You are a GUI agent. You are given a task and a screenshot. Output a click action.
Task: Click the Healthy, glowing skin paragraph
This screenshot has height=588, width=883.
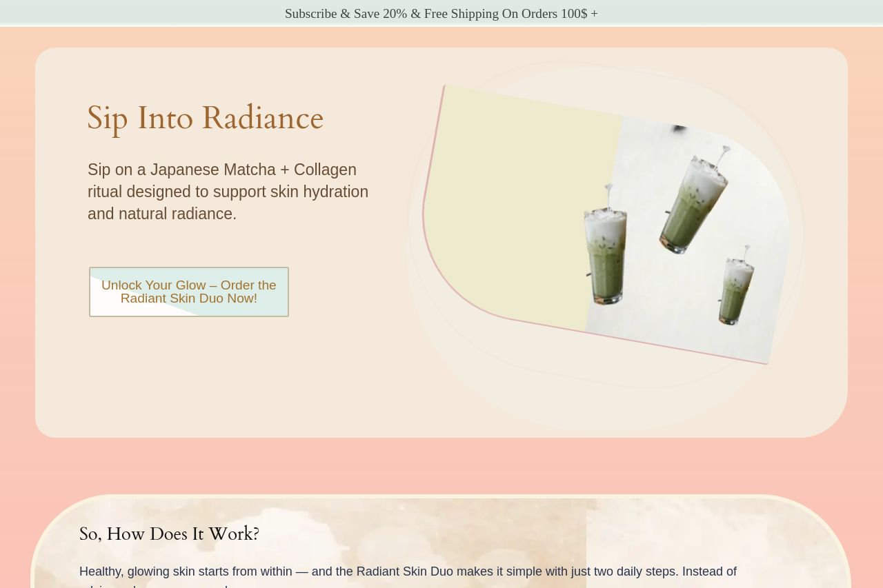[x=408, y=576]
